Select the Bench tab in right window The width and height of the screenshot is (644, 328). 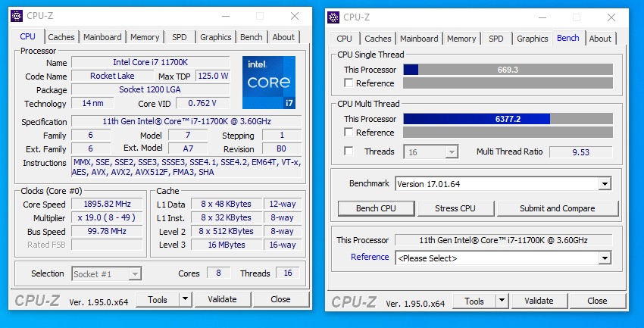pyautogui.click(x=568, y=38)
